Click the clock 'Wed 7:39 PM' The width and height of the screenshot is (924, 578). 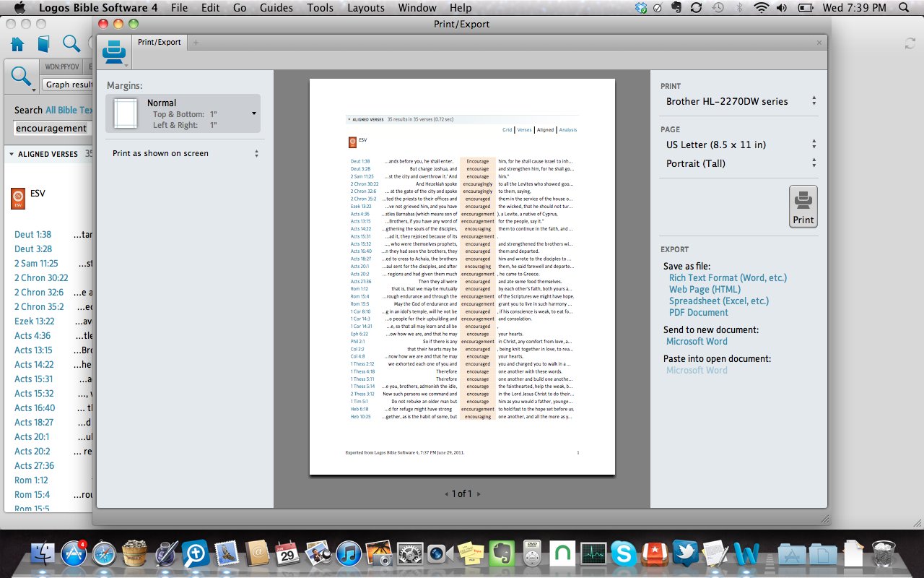854,8
